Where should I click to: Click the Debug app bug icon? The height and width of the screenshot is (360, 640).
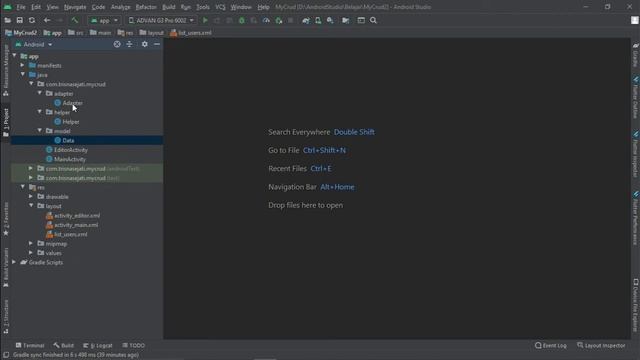(x=242, y=20)
